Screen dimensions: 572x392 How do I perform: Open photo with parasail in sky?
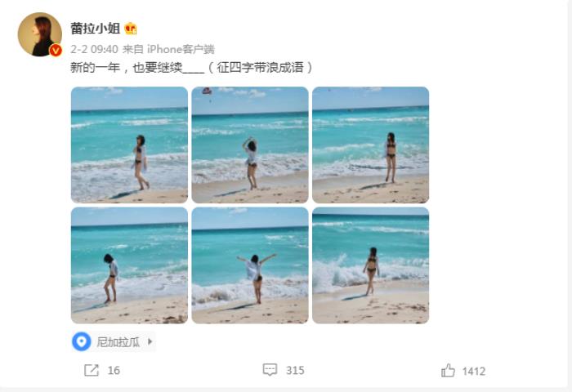[250, 145]
